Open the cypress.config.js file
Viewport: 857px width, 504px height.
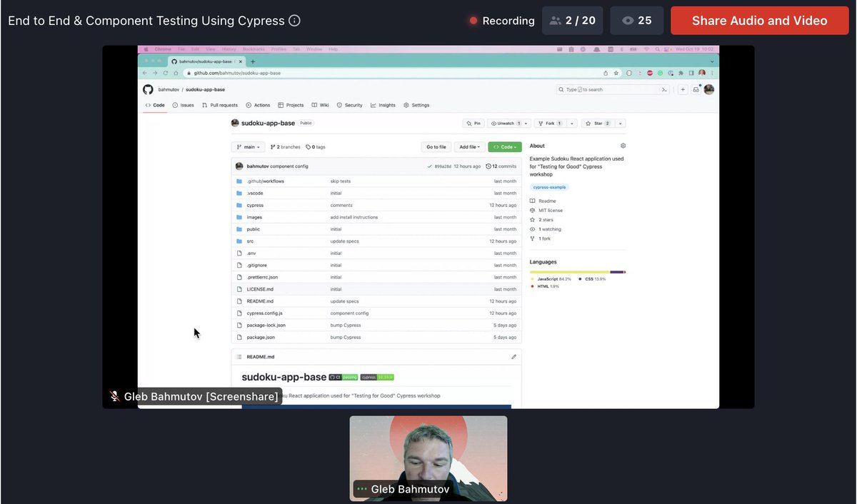(264, 313)
